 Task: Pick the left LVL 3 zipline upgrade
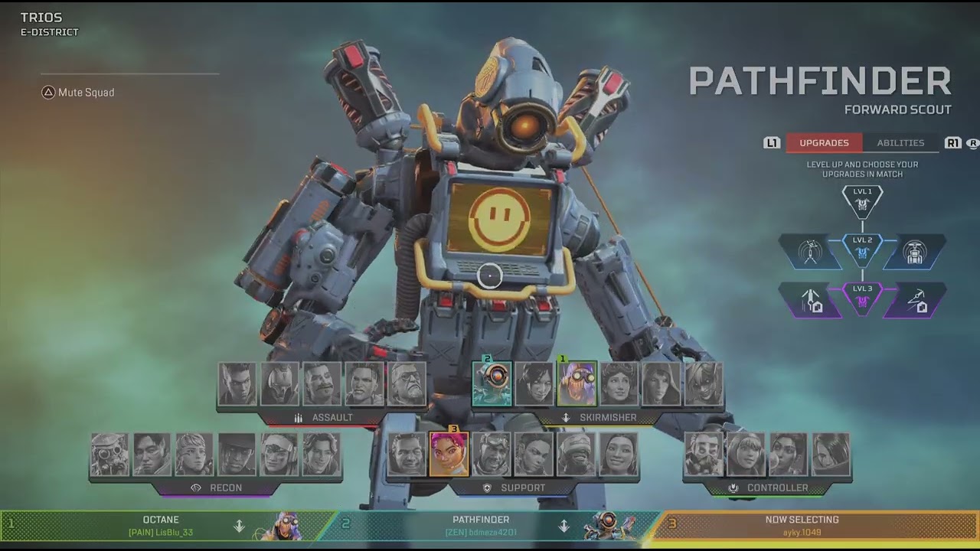(x=811, y=300)
